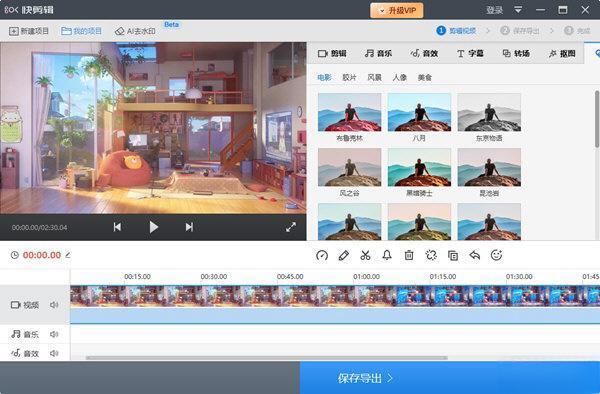Apply the black-and-white 东京物语 filter

click(x=489, y=112)
